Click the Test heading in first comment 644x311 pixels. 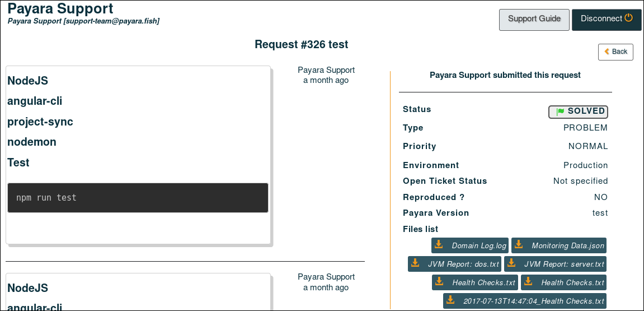(x=18, y=163)
